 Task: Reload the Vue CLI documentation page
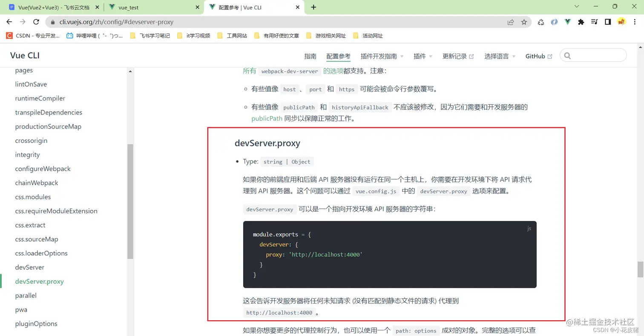tap(36, 22)
